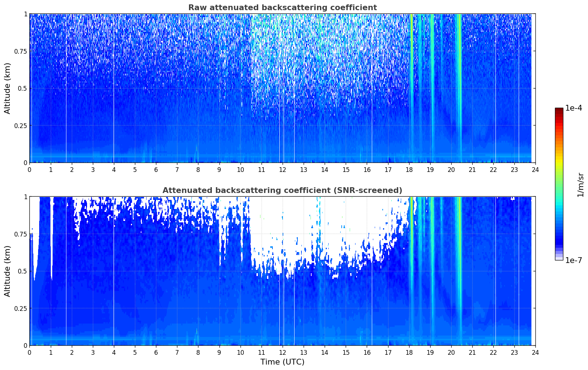The width and height of the screenshot is (588, 370).
Task: Click the '0.25' altitude tick on top plot
Action: point(20,126)
